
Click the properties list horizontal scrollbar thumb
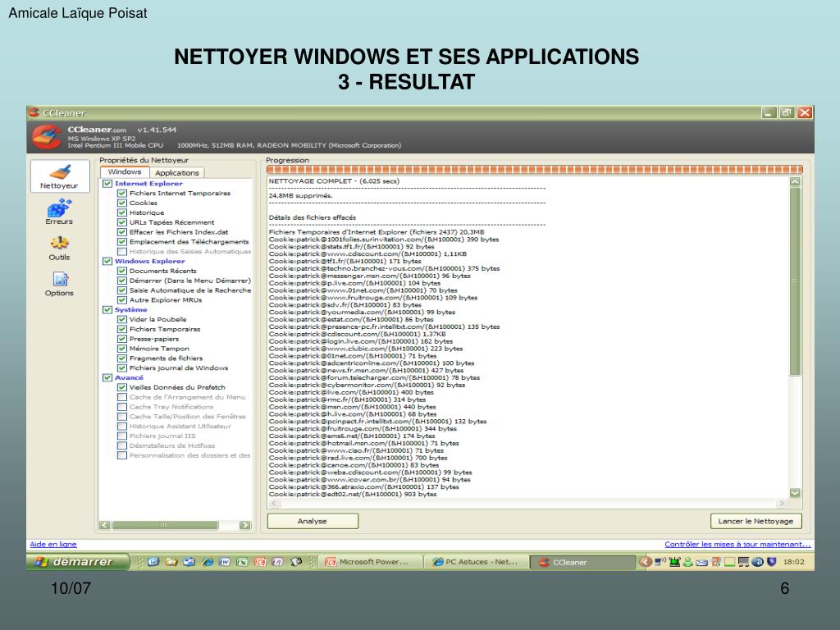[165, 525]
